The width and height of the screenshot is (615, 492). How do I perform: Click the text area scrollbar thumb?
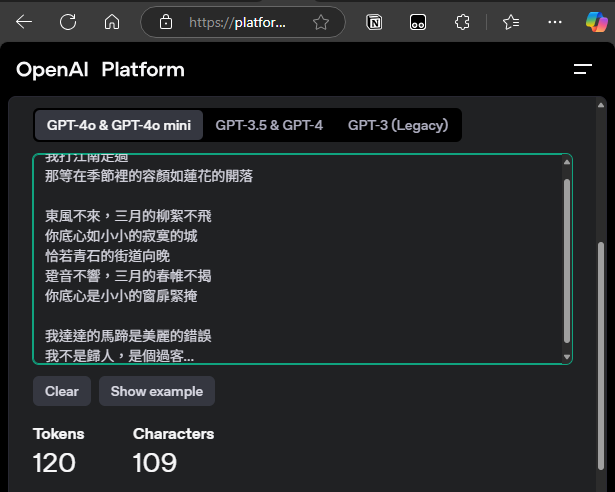(567, 260)
